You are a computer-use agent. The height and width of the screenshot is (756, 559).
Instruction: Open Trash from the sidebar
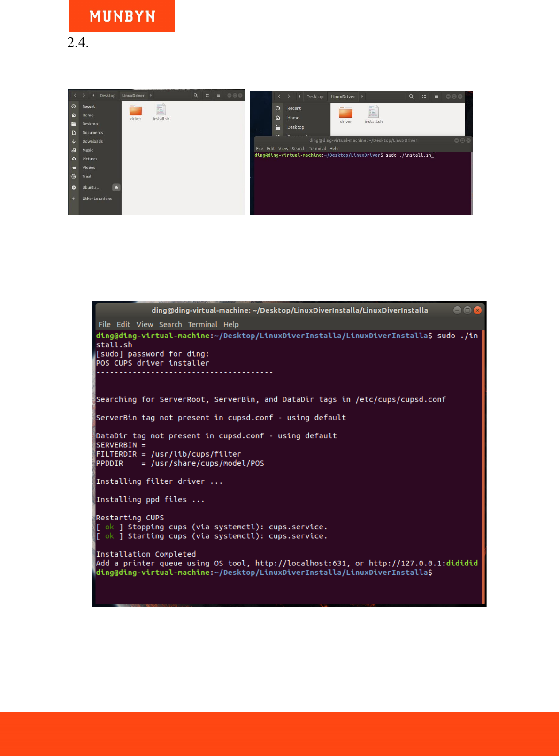(87, 176)
